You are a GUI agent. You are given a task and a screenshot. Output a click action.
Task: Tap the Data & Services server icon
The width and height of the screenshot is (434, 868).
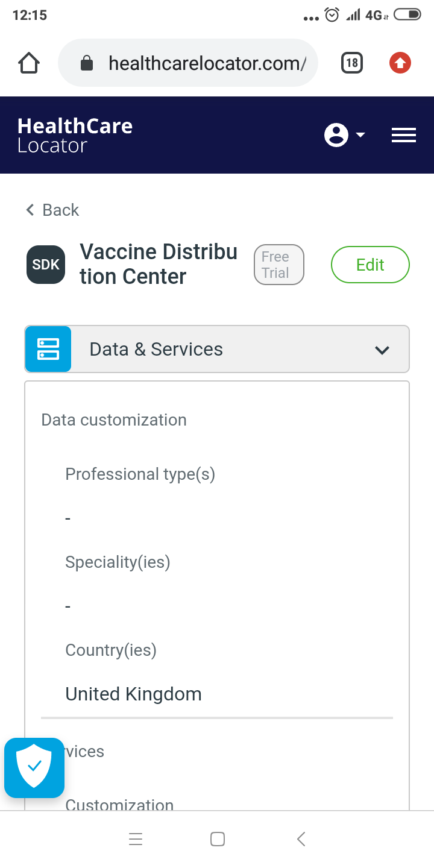[x=48, y=349]
